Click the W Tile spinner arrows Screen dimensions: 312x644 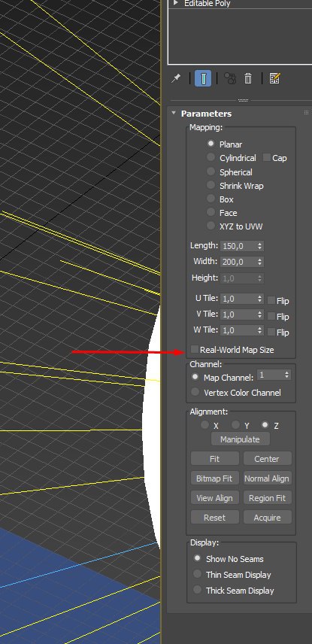tap(260, 330)
